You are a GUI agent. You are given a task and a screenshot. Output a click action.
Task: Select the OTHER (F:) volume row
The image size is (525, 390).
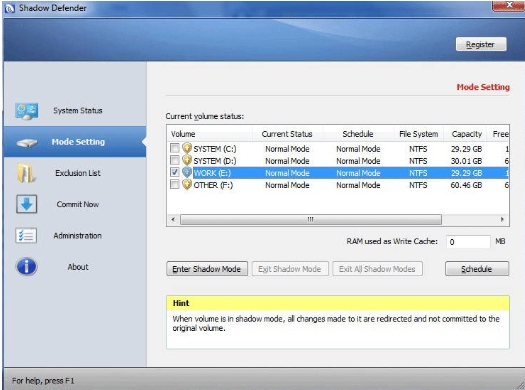pos(338,185)
